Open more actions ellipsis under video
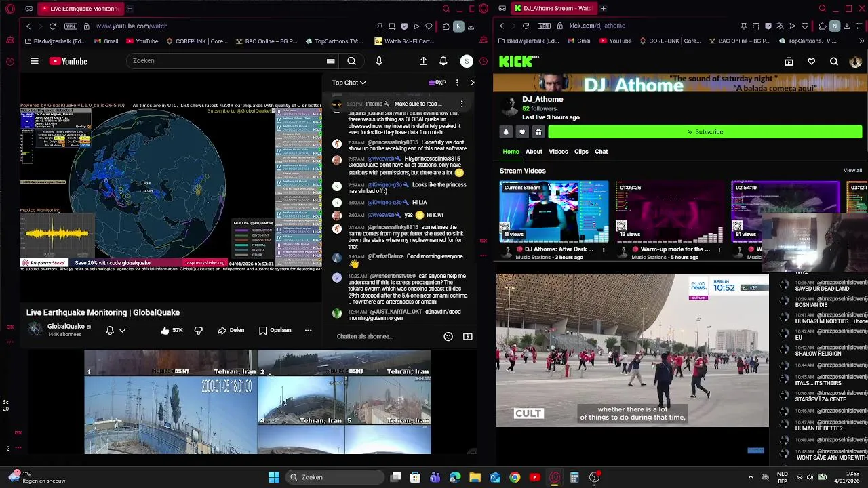Viewport: 868px width, 488px height. point(308,330)
